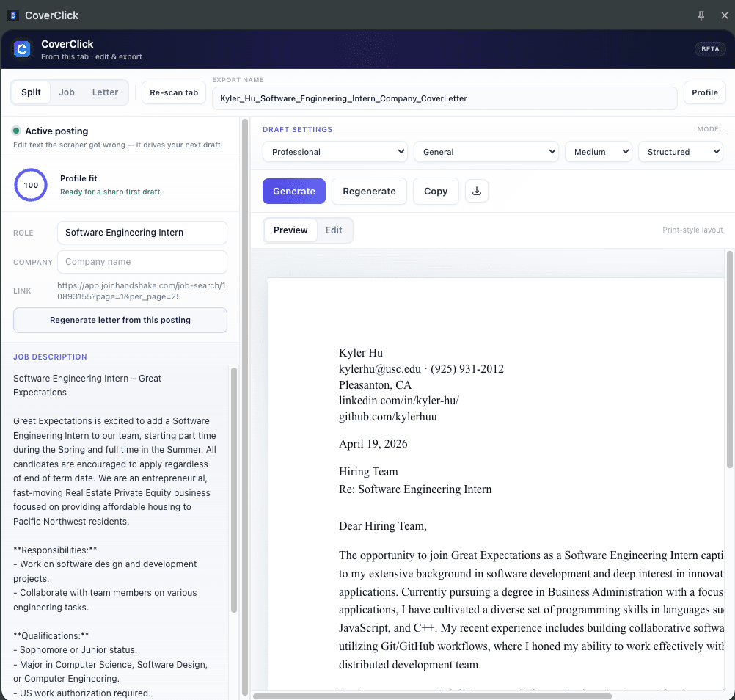
Task: Click the 'DRAFT SETTINGS' label
Action: pos(297,129)
